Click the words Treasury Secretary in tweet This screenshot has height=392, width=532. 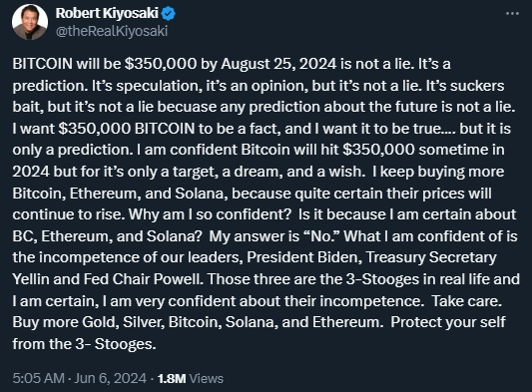tap(431, 257)
